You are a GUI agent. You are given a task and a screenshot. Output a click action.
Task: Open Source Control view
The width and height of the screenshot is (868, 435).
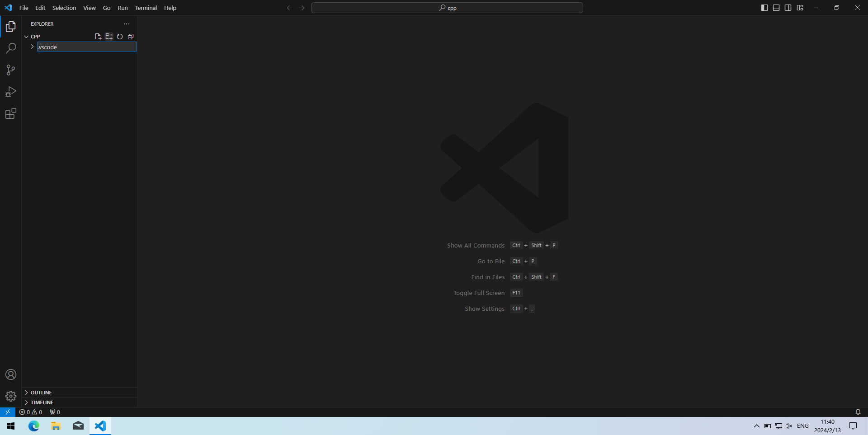pos(11,70)
